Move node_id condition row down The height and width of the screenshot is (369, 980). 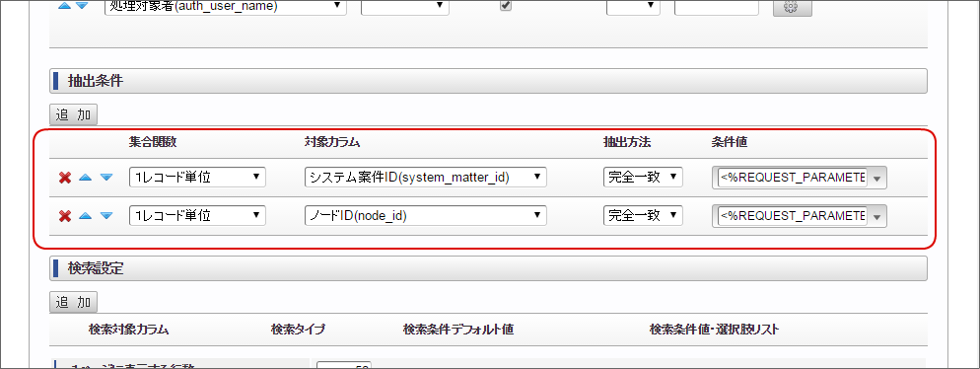(x=106, y=216)
